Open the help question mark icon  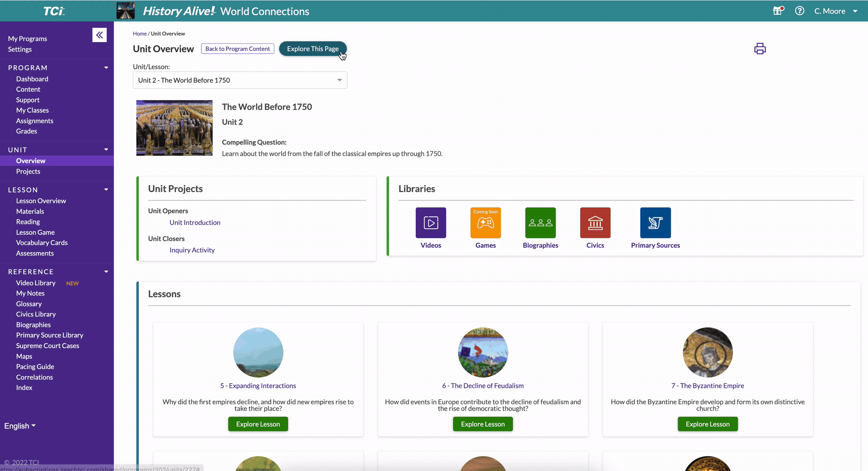[800, 11]
